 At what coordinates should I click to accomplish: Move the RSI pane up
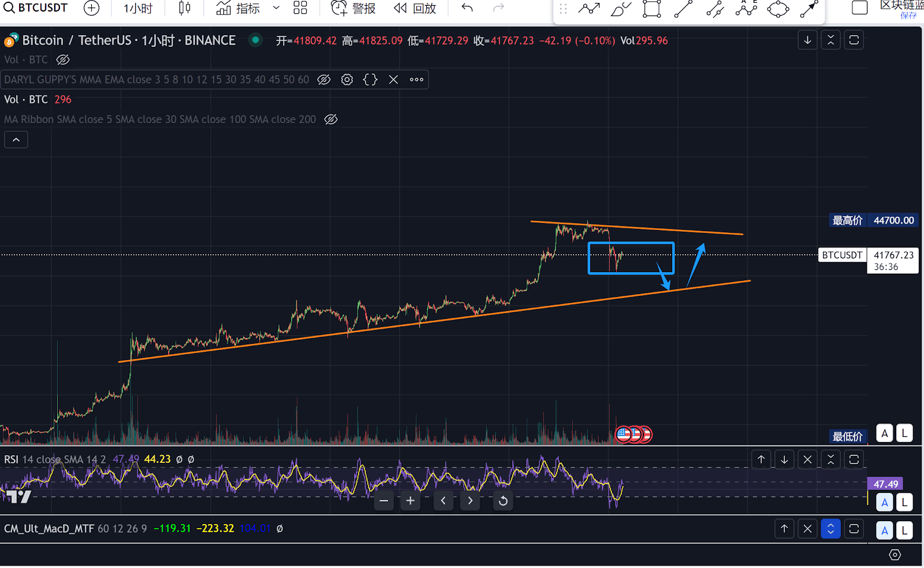click(x=761, y=459)
